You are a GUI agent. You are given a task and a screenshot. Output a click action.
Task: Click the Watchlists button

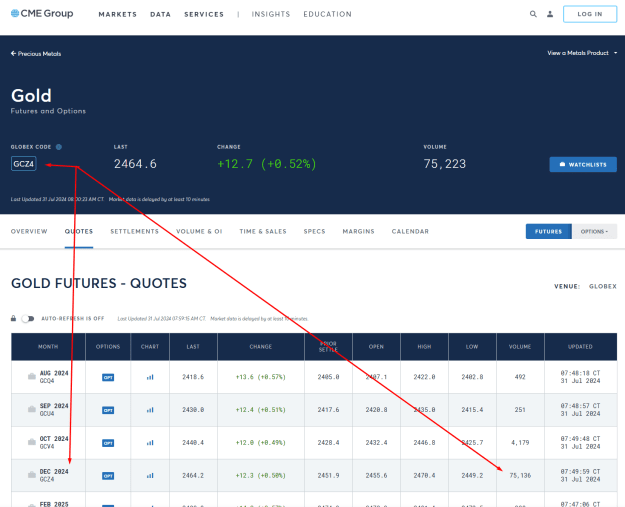tap(583, 165)
